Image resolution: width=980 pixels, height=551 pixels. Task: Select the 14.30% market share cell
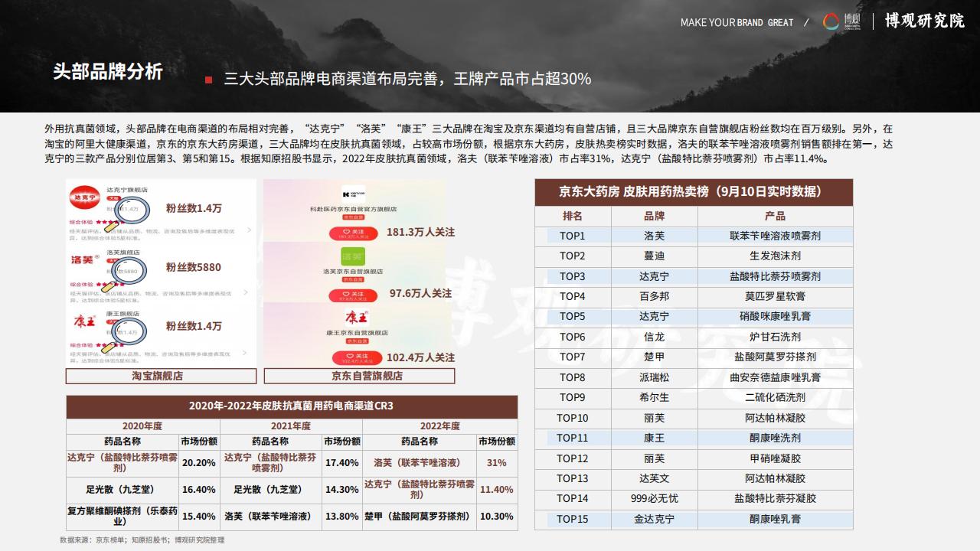[x=342, y=490]
